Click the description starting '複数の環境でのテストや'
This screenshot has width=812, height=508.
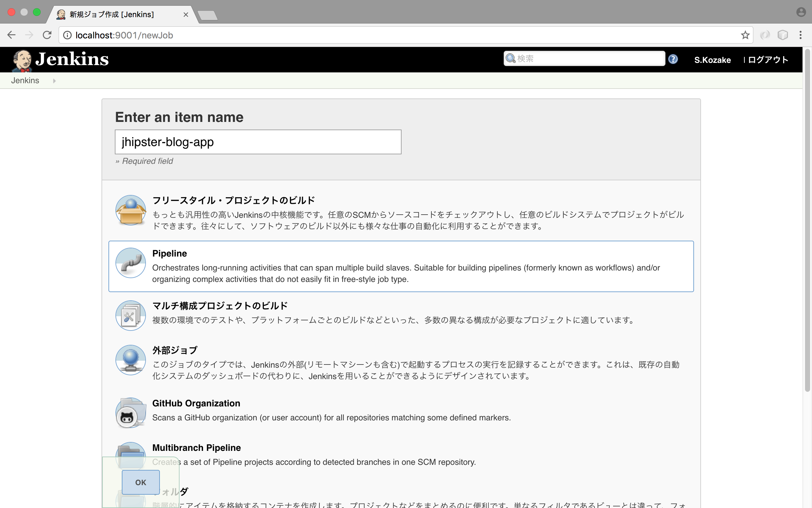click(393, 320)
